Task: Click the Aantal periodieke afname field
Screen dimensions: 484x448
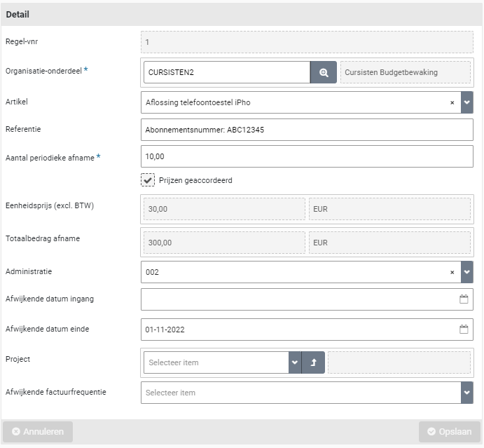Action: tap(307, 156)
